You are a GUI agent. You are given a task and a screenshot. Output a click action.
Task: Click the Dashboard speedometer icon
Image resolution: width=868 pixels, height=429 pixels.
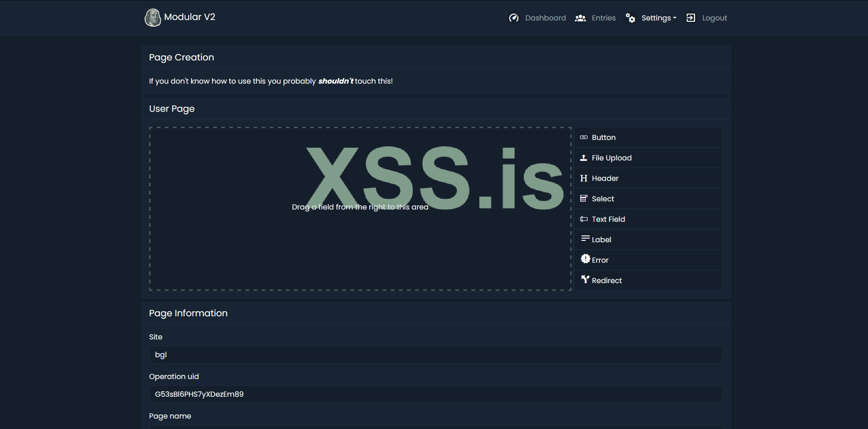tap(514, 18)
